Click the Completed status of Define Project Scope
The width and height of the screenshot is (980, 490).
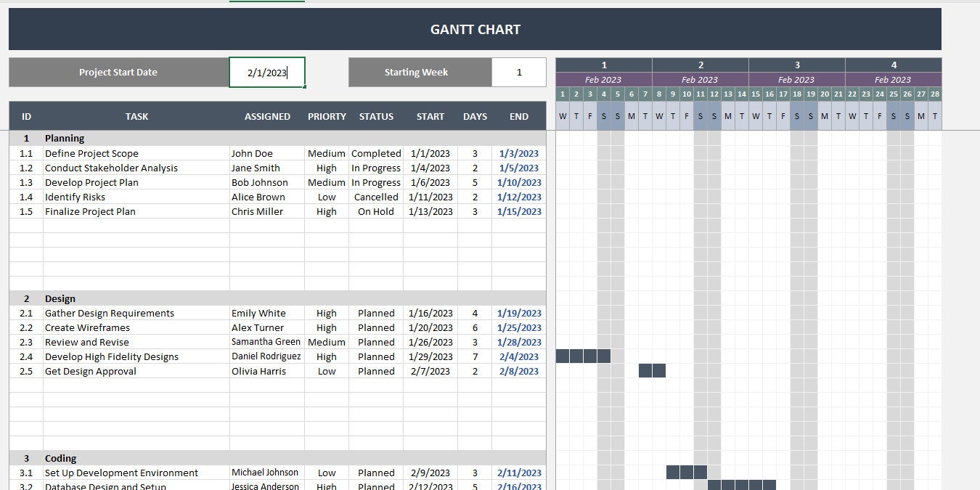coord(375,153)
